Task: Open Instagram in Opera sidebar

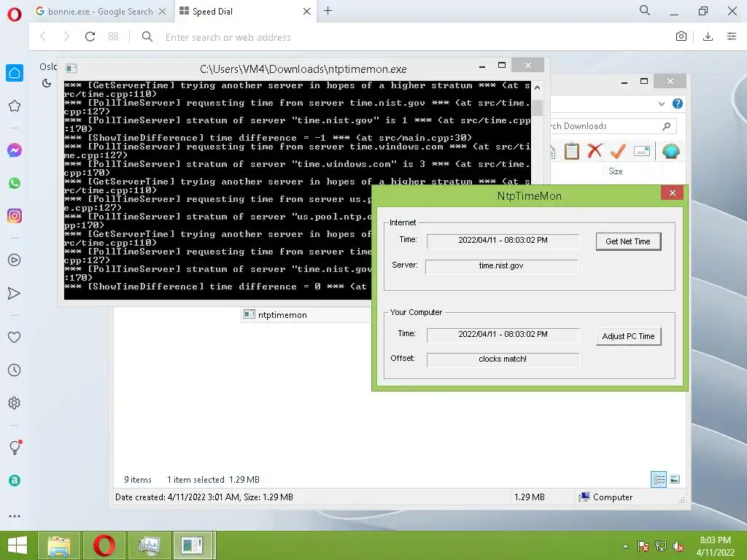Action: click(x=15, y=216)
